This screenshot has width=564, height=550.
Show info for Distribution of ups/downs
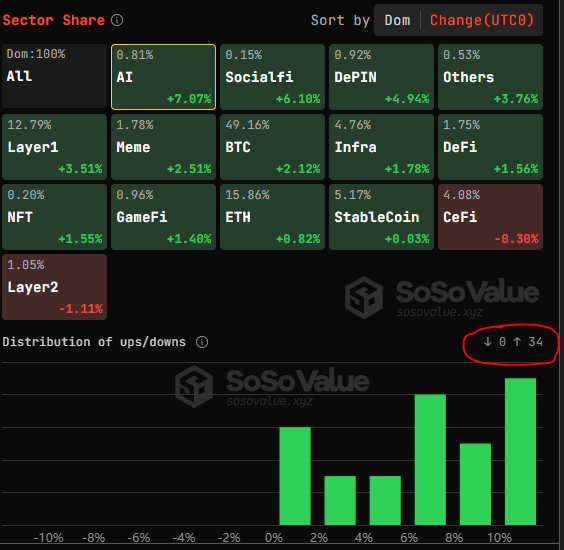coord(202,342)
